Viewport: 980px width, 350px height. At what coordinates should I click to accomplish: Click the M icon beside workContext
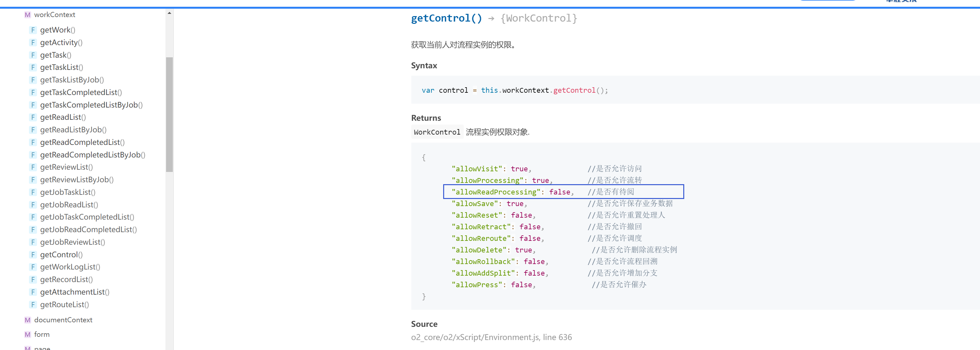(x=27, y=15)
